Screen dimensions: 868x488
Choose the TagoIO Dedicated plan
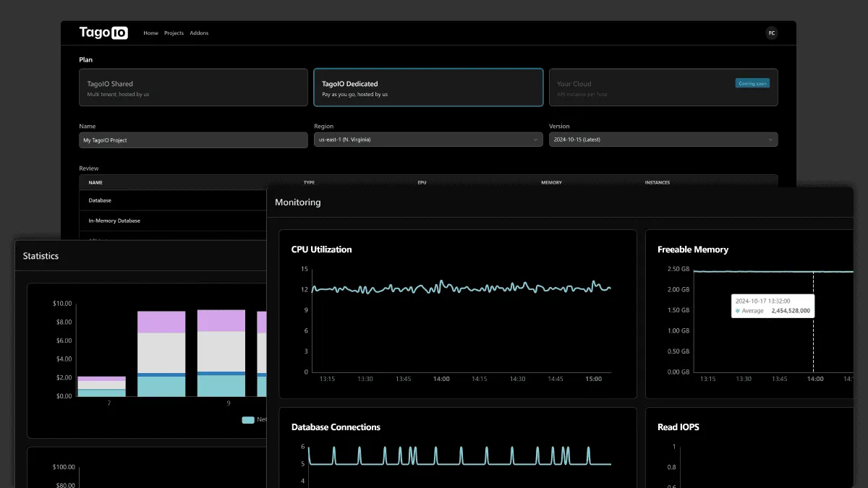tap(428, 87)
